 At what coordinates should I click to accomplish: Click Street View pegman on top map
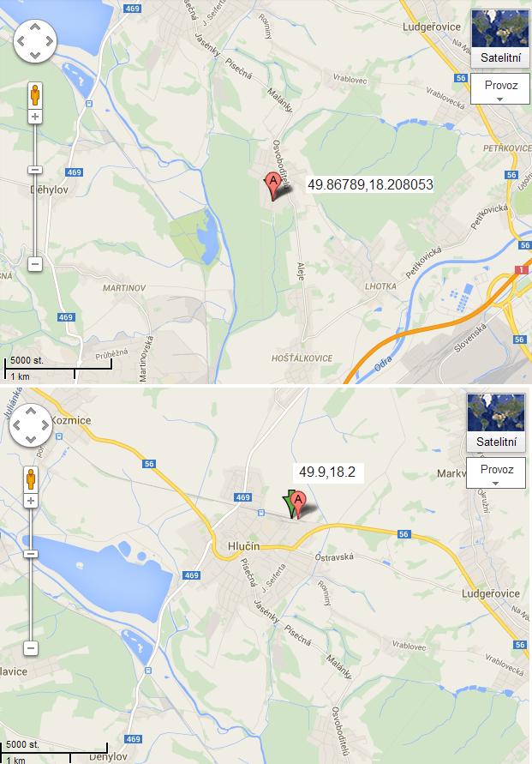click(34, 95)
